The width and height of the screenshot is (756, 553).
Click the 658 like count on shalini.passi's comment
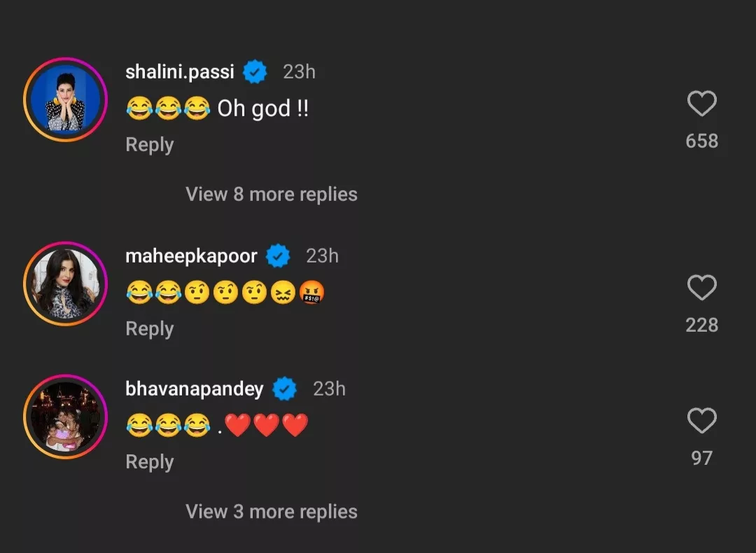pyautogui.click(x=702, y=140)
